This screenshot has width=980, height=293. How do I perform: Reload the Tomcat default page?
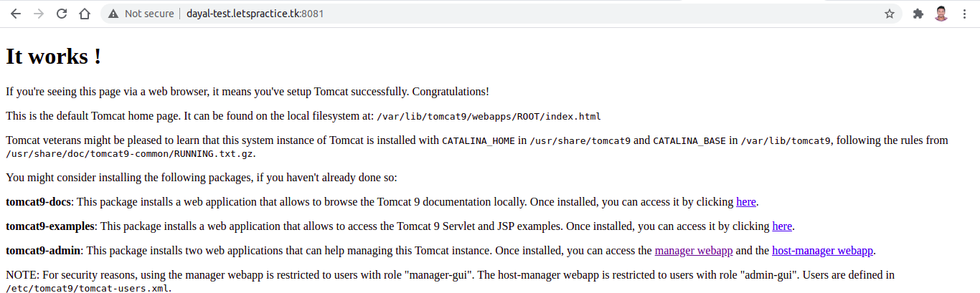click(62, 14)
